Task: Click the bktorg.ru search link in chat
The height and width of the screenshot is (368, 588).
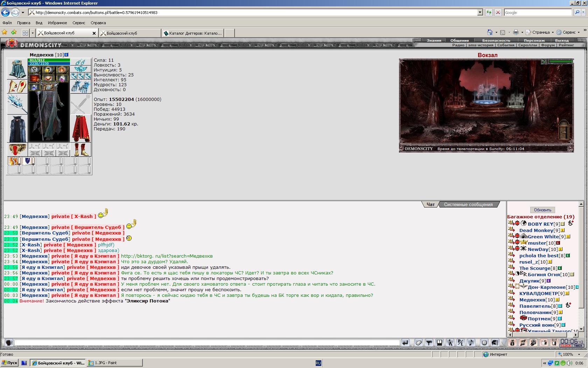Action: coord(167,256)
